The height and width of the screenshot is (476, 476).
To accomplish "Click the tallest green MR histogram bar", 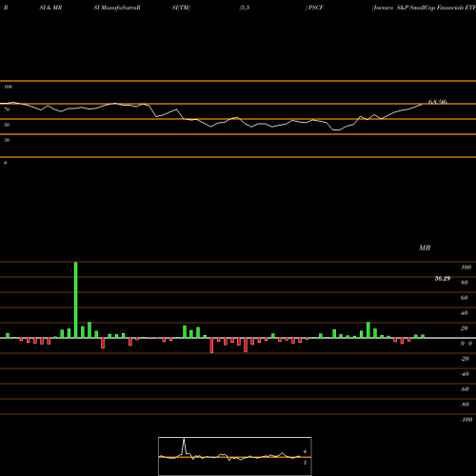I will (x=76, y=300).
